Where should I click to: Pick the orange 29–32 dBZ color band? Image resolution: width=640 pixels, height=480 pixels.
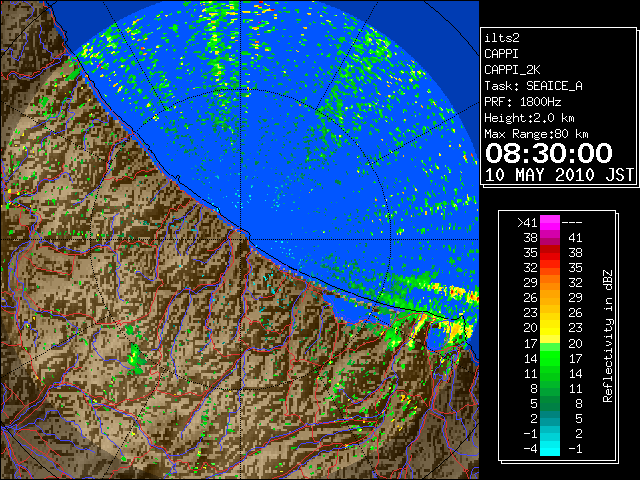pyautogui.click(x=550, y=283)
